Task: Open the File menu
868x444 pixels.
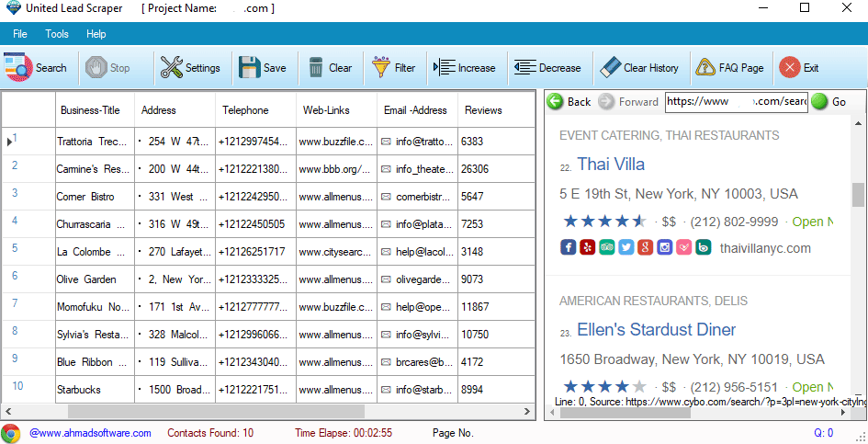Action: coord(20,34)
